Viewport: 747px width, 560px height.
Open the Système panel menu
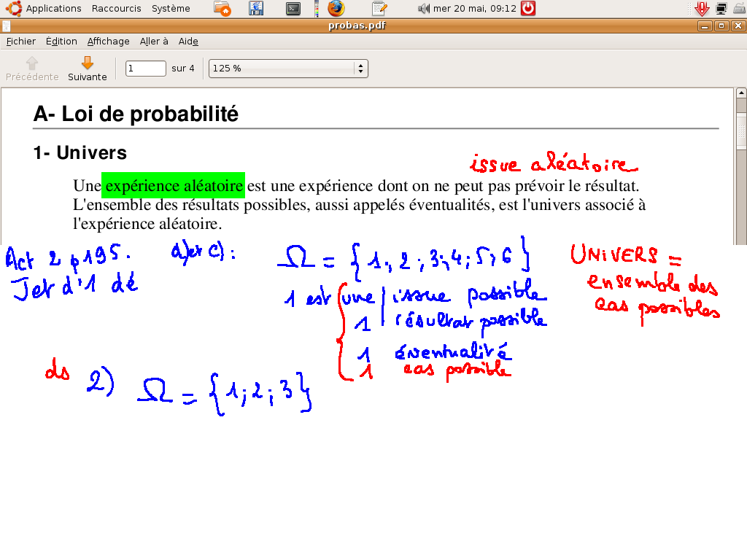tap(171, 9)
